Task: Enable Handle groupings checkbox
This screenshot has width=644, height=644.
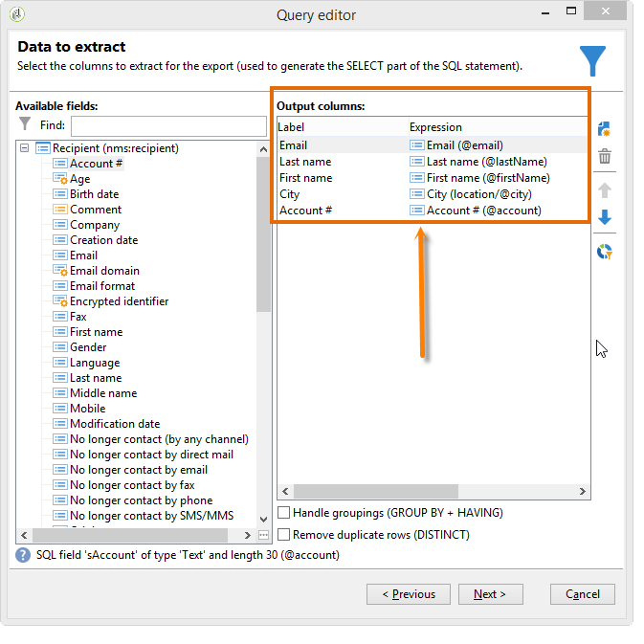Action: (x=283, y=513)
